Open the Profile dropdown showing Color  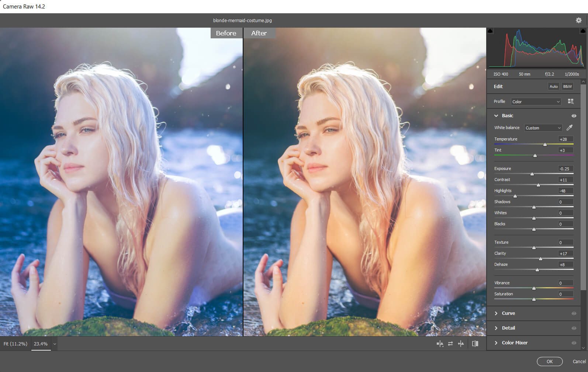point(536,102)
